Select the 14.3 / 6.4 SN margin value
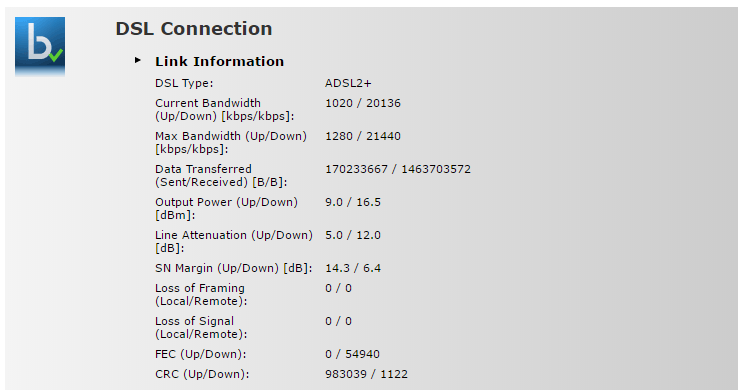 [x=353, y=268]
